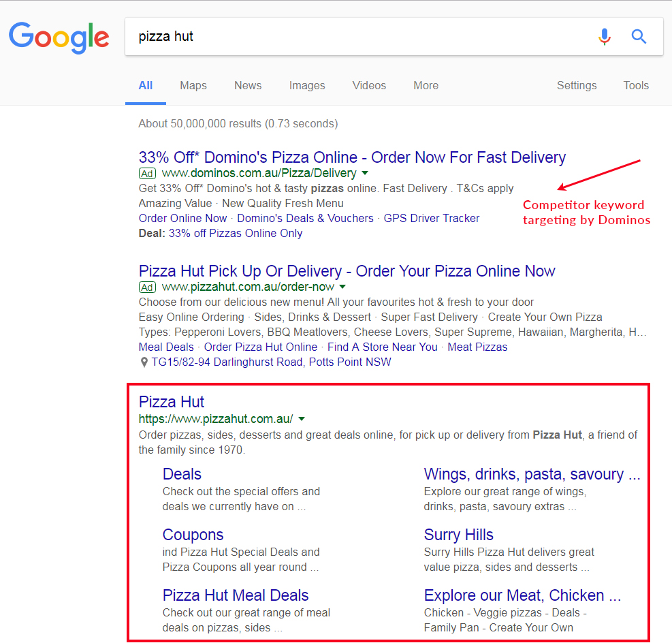Click the Types: Pepperoni Lovers description line
Image resolution: width=672 pixels, height=643 pixels.
392,332
